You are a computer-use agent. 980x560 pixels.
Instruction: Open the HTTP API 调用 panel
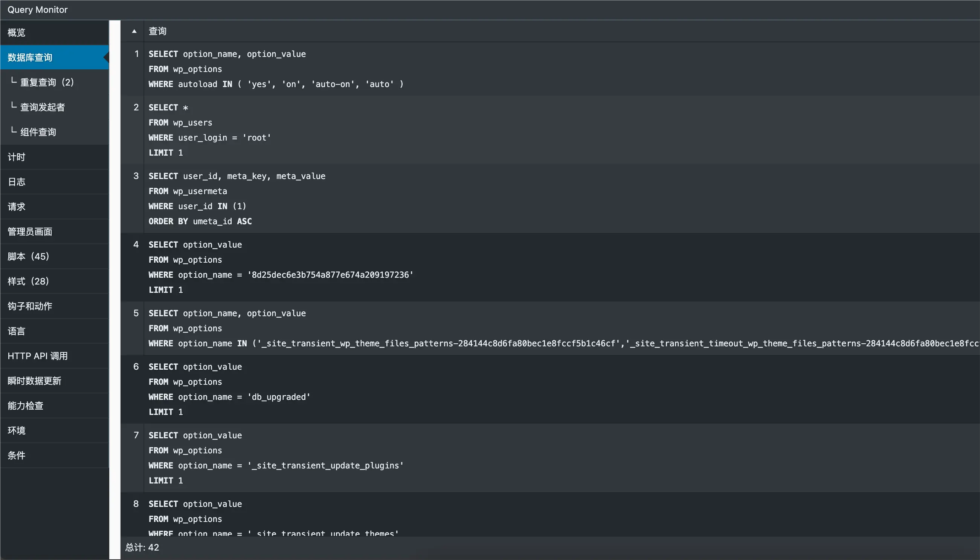pos(55,356)
